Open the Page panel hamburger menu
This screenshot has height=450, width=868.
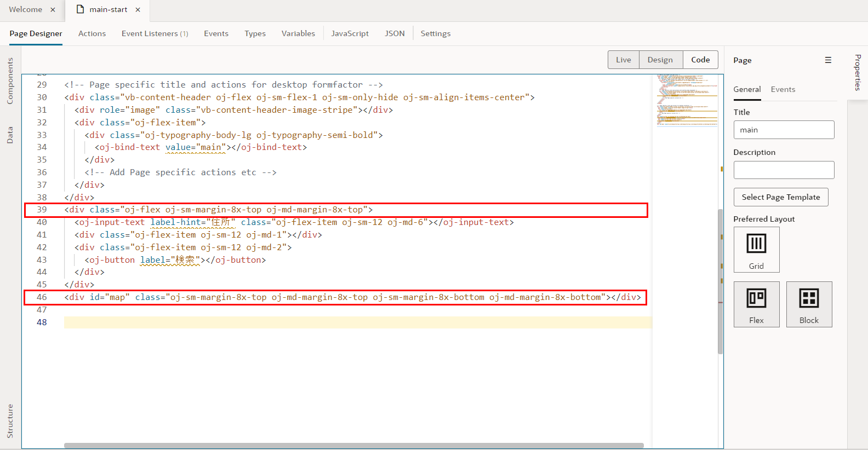coord(828,60)
